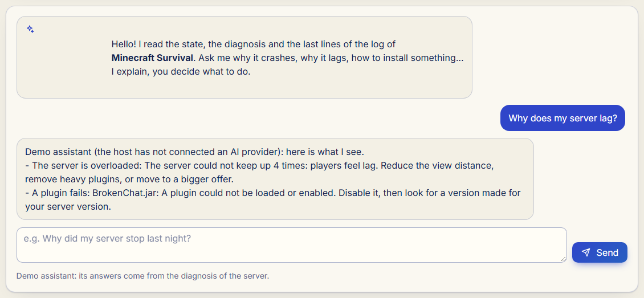
Task: Send the chat message with Send button
Action: (600, 252)
